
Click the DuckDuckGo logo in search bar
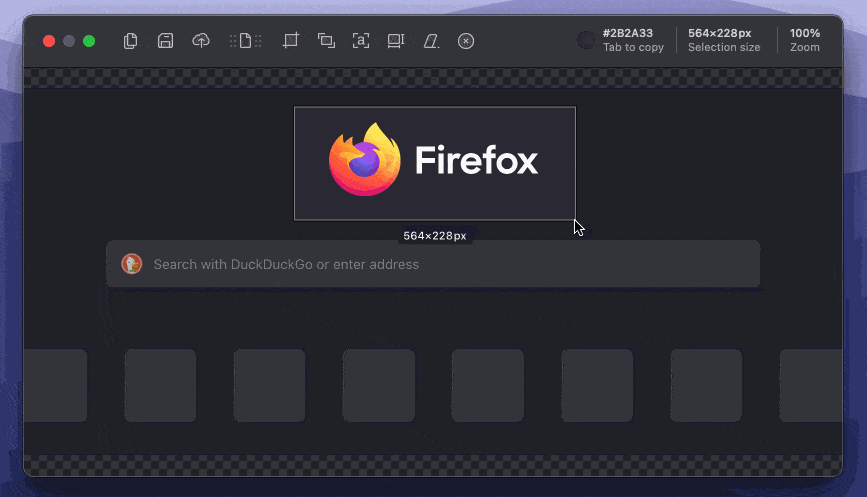[131, 264]
